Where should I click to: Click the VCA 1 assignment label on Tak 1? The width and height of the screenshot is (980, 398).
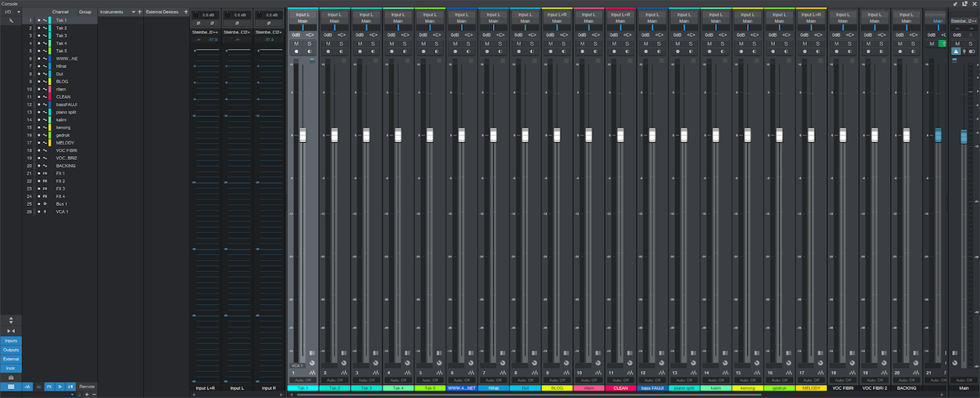[297, 365]
